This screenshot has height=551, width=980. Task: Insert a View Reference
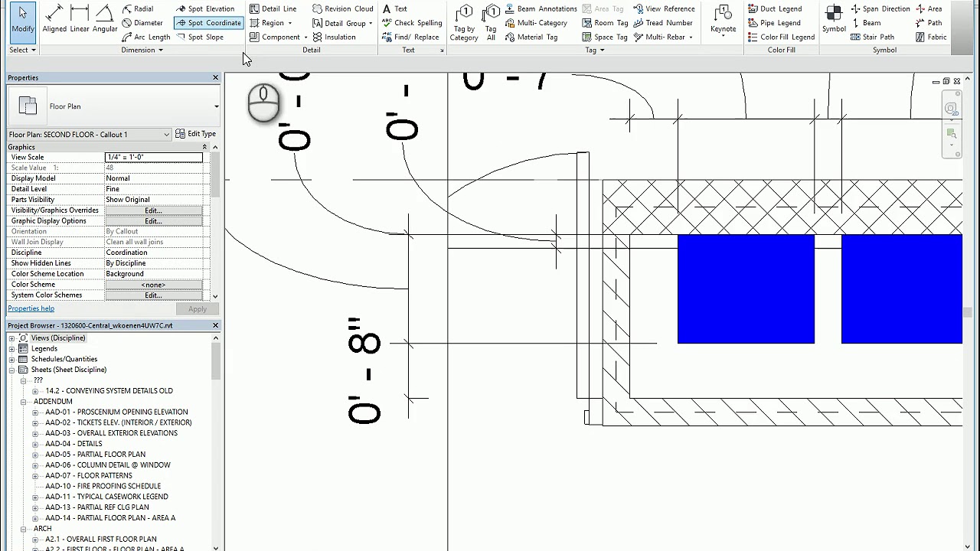pyautogui.click(x=664, y=9)
